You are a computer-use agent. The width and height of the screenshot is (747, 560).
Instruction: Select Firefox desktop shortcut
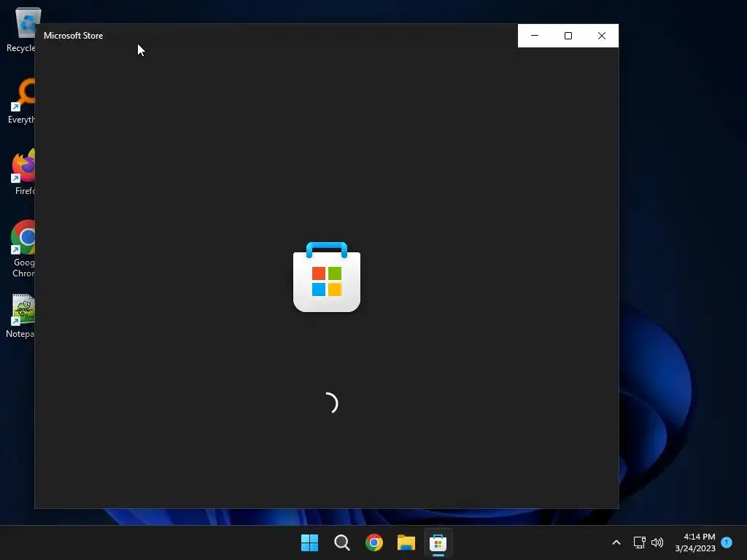23,172
